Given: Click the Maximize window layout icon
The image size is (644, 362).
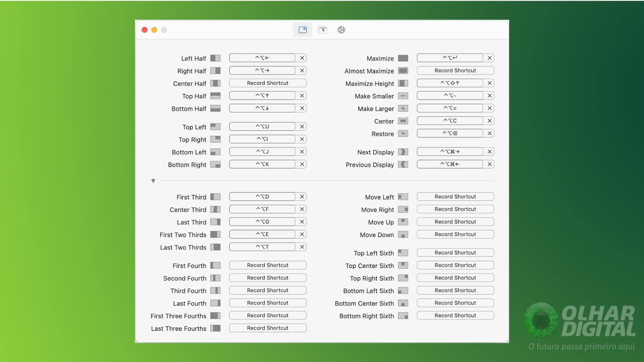Looking at the screenshot, I should [403, 58].
